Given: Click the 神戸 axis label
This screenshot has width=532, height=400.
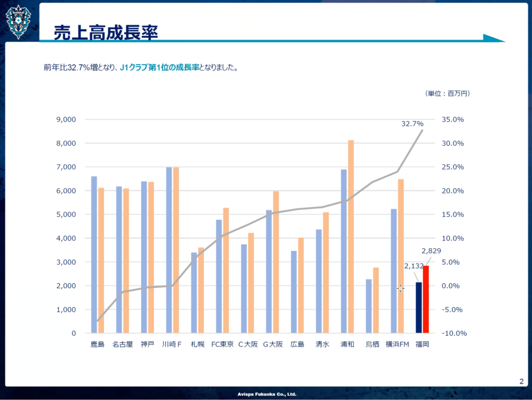Looking at the screenshot, I should pos(147,344).
